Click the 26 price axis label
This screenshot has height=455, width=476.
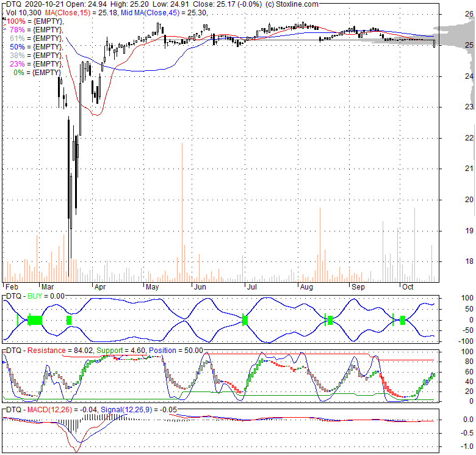click(x=469, y=14)
